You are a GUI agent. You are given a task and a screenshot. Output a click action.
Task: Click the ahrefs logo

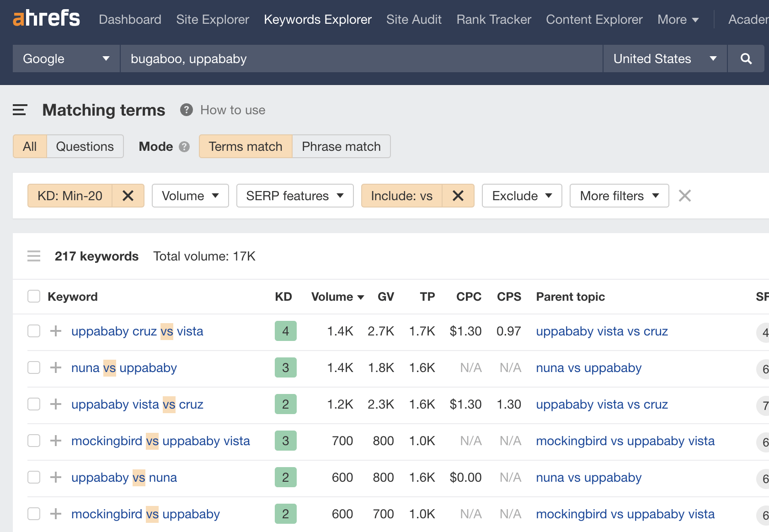tap(46, 18)
